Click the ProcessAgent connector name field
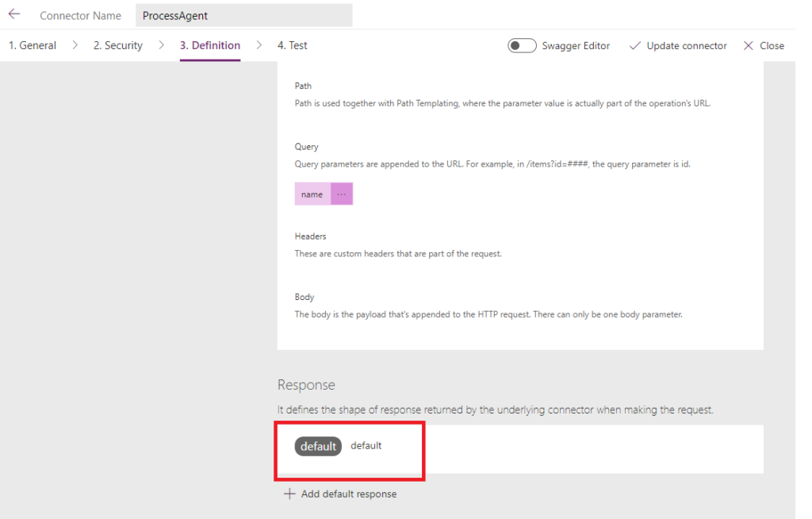812x519 pixels. (243, 14)
